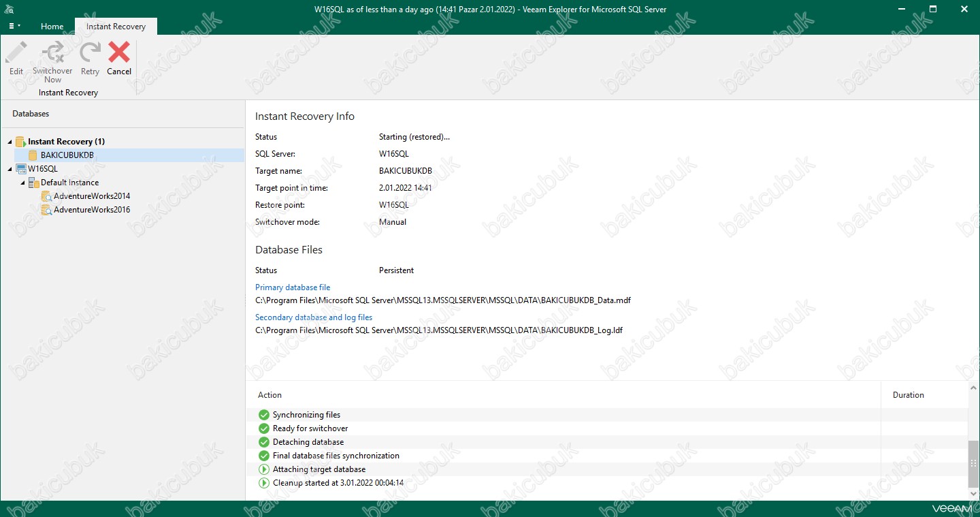Select Instant Recovery (1) tree item
The image size is (980, 517).
[x=66, y=142]
